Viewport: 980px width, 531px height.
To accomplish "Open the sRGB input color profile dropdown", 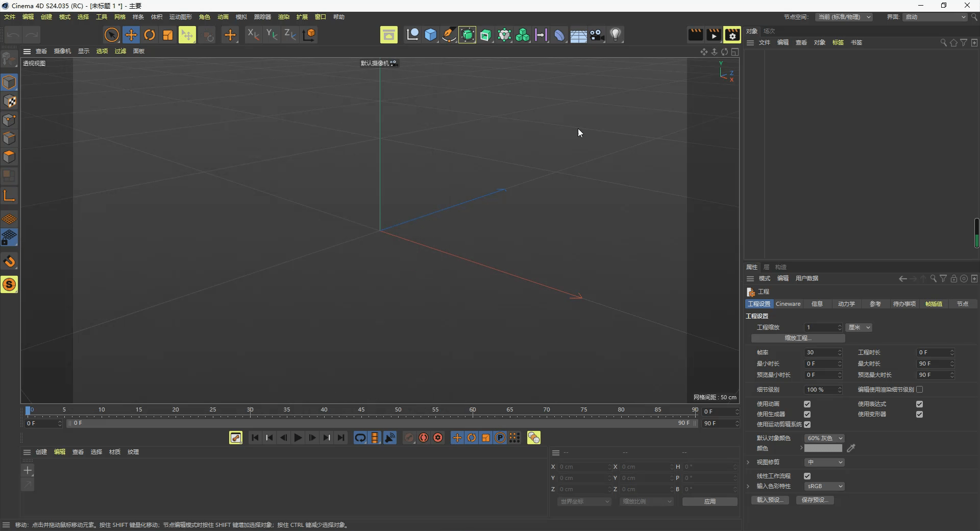I will [823, 486].
